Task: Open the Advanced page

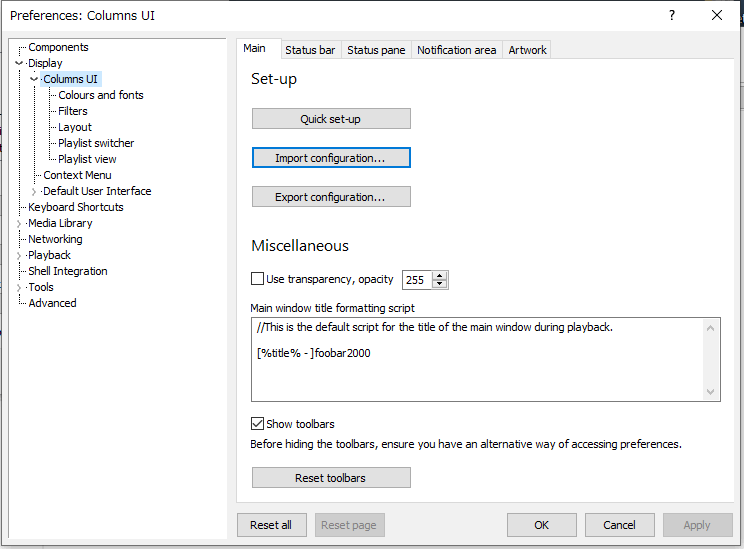Action: (52, 303)
